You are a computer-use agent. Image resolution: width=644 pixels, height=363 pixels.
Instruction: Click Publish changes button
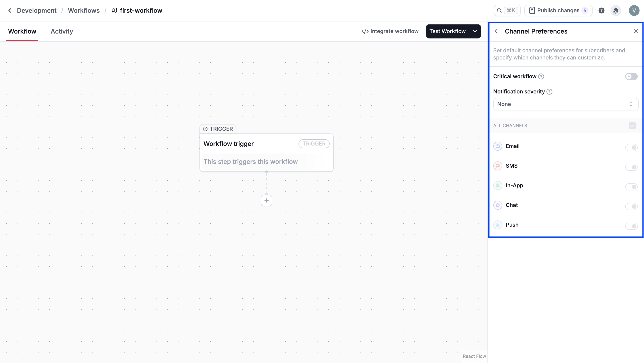[x=558, y=11]
